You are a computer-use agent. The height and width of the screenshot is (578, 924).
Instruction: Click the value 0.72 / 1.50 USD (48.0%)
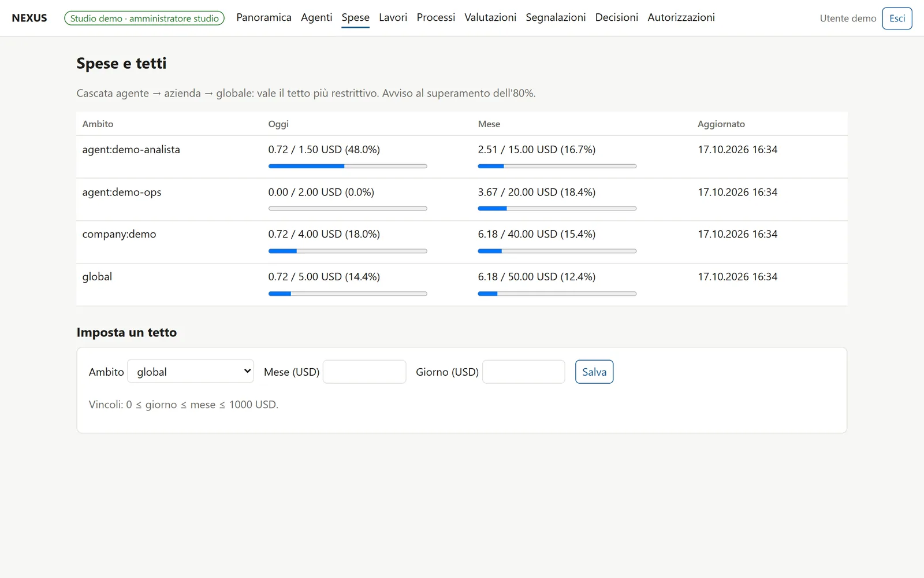click(x=324, y=150)
